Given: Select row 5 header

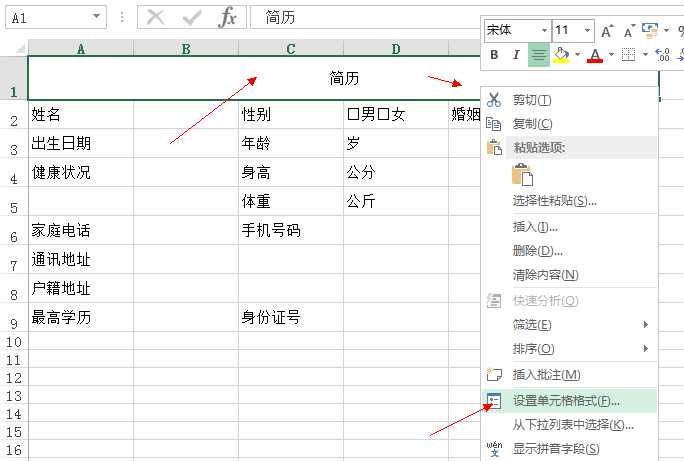Looking at the screenshot, I should (x=14, y=201).
